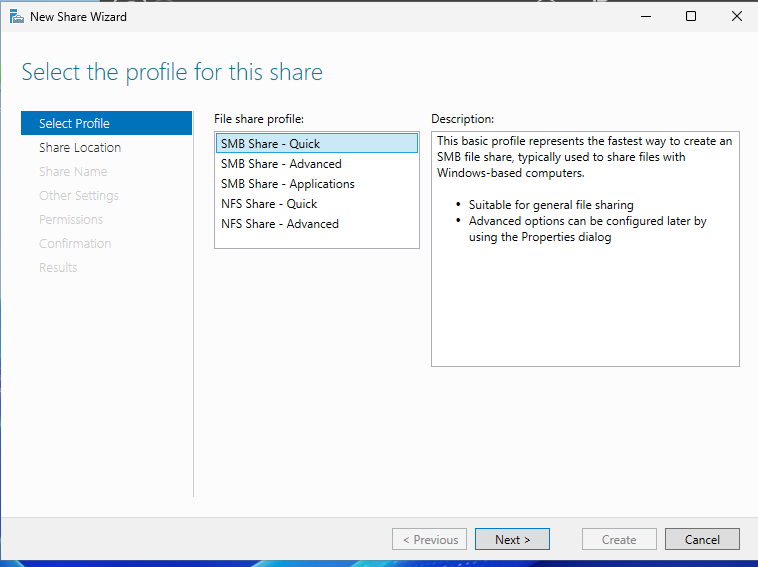The image size is (758, 567).
Task: Close the New Share Wizard window
Action: [737, 16]
